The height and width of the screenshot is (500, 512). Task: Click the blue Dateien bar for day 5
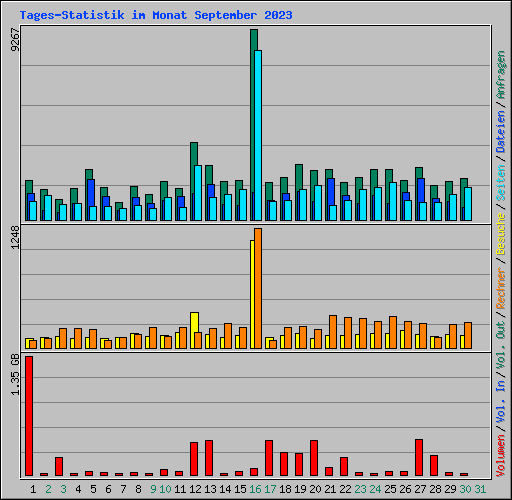(91, 193)
